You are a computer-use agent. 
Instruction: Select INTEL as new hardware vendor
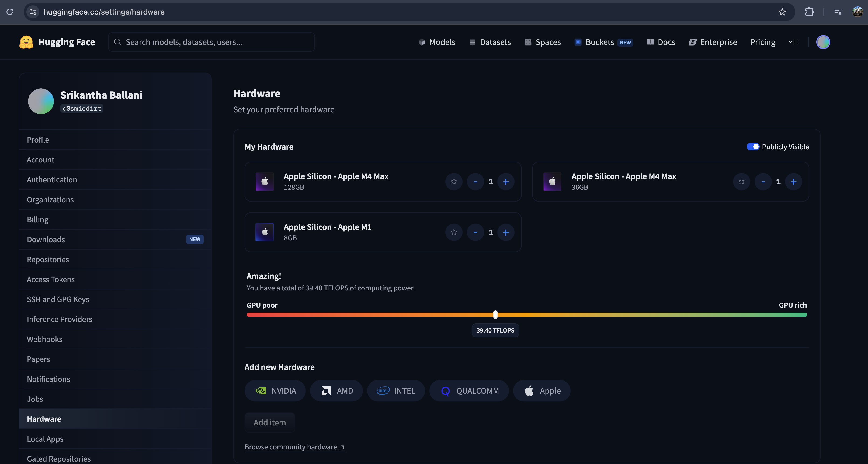coord(396,390)
